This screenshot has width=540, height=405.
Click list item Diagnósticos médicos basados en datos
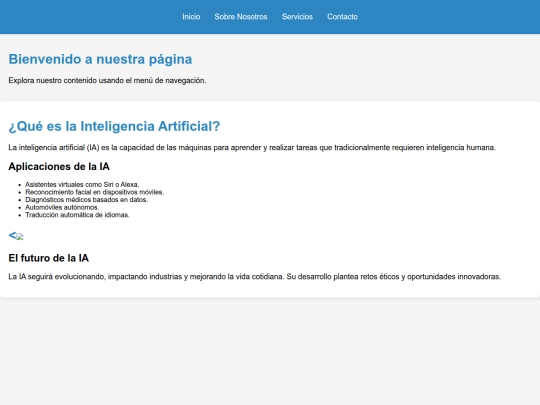pos(86,200)
